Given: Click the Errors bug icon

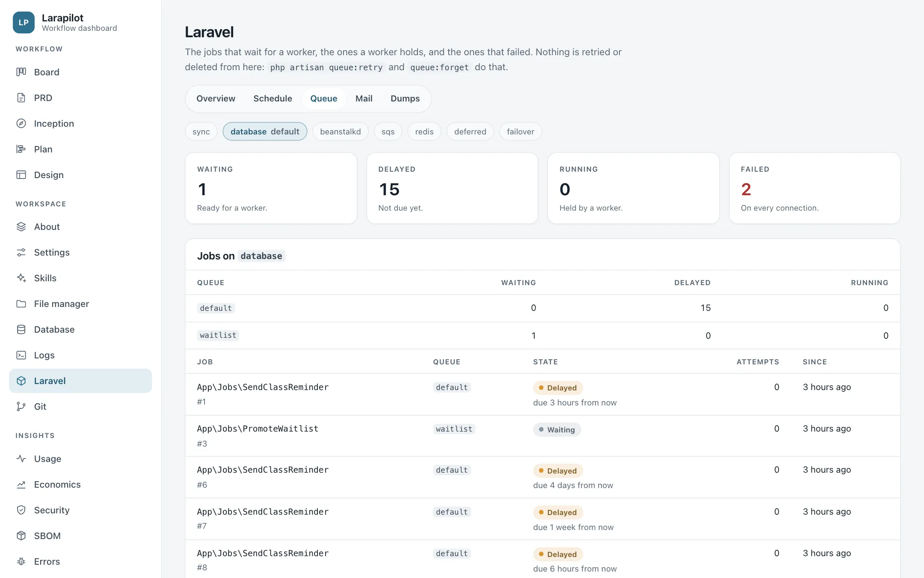Looking at the screenshot, I should click(x=21, y=561).
